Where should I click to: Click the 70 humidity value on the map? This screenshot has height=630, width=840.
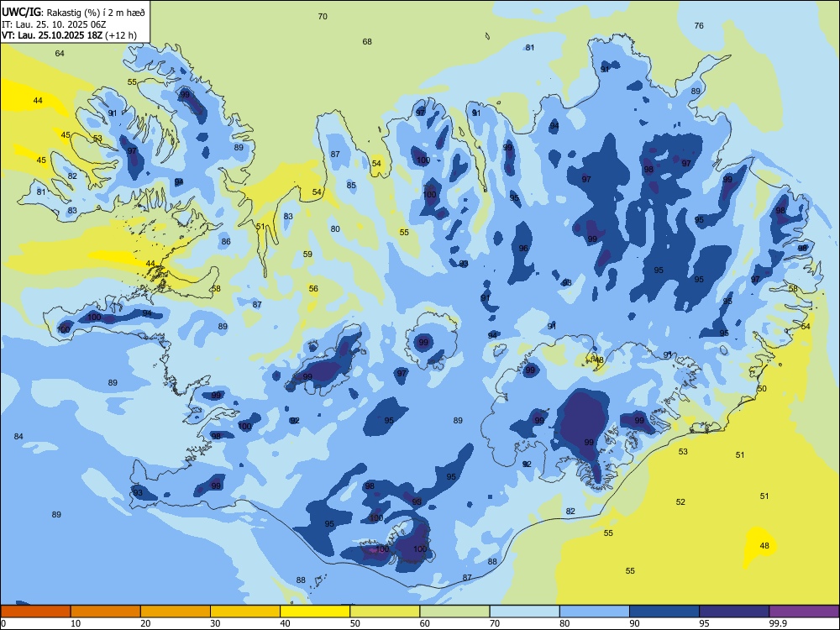323,17
